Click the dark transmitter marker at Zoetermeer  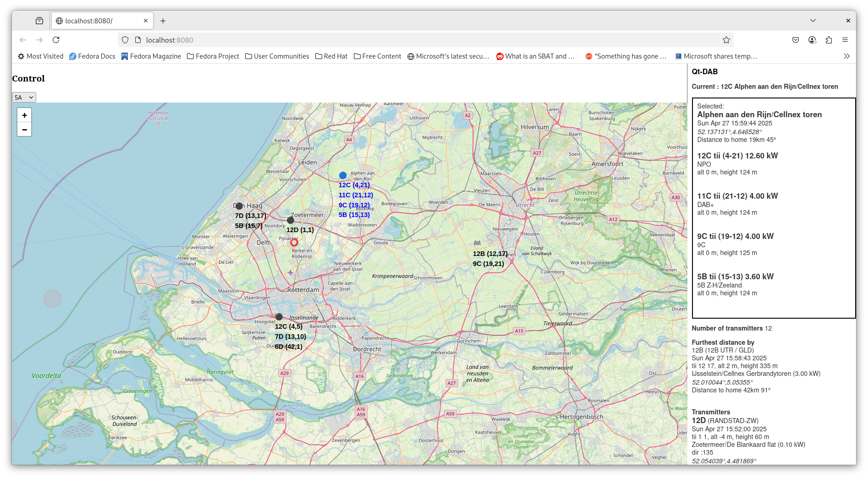[x=291, y=220]
